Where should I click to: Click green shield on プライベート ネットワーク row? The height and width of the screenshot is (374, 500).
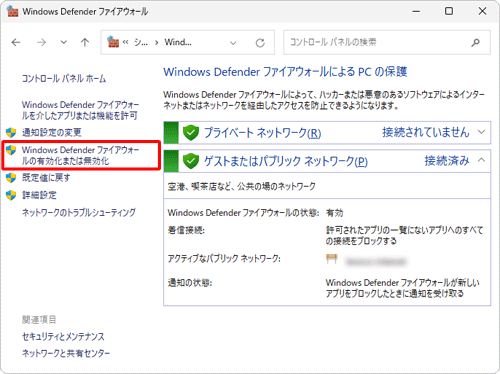pyautogui.click(x=191, y=133)
